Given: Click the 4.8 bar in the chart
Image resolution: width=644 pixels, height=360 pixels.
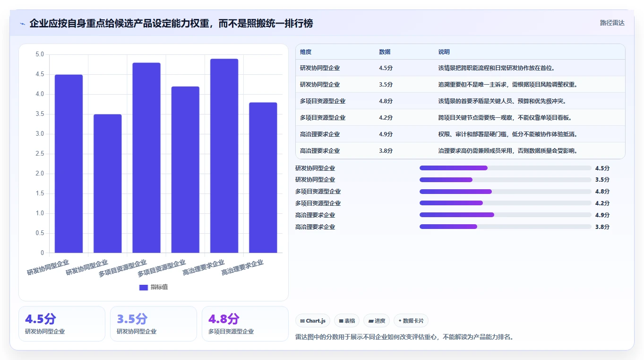Looking at the screenshot, I should (146, 158).
